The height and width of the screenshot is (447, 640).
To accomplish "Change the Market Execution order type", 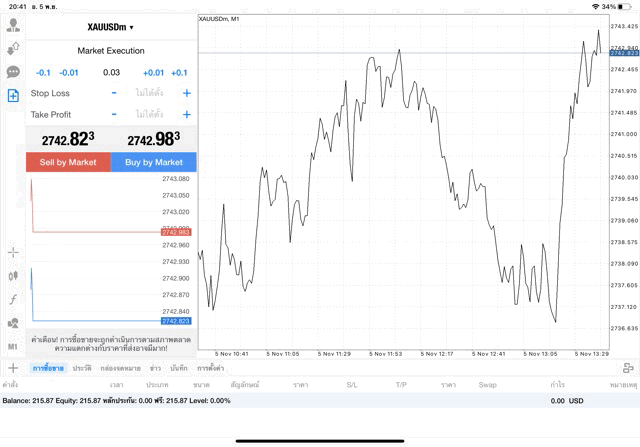I will click(111, 50).
